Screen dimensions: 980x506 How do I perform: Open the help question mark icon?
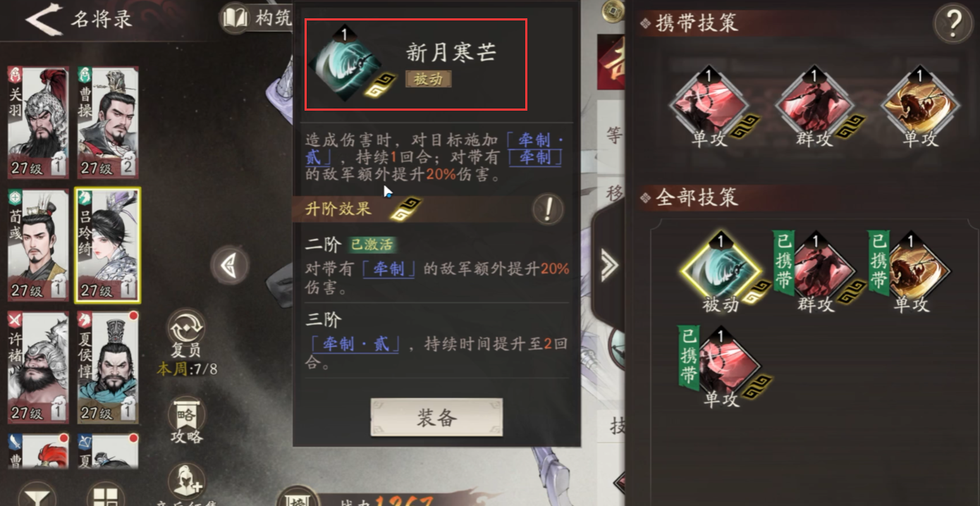pyautogui.click(x=953, y=24)
